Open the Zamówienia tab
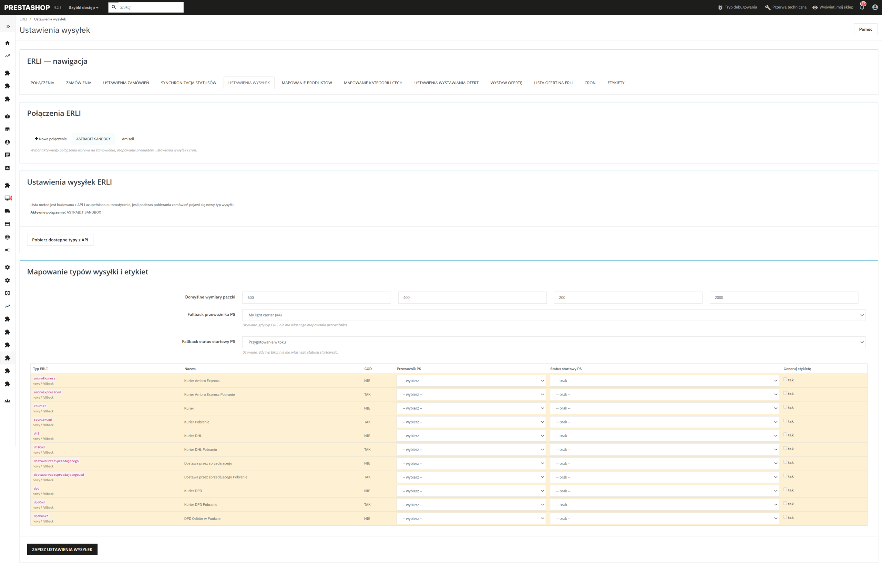 pos(79,83)
